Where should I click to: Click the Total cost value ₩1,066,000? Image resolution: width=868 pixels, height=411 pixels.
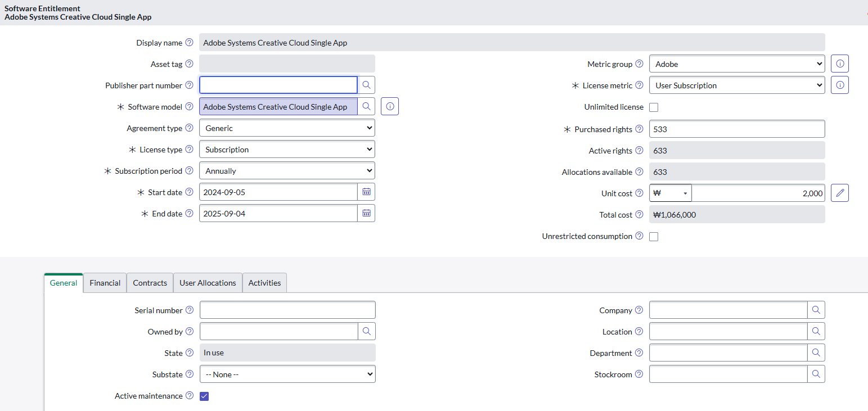[737, 214]
